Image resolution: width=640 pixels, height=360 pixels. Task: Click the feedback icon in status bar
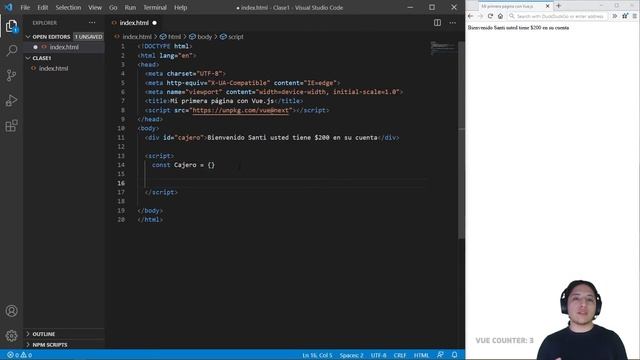click(x=440, y=355)
